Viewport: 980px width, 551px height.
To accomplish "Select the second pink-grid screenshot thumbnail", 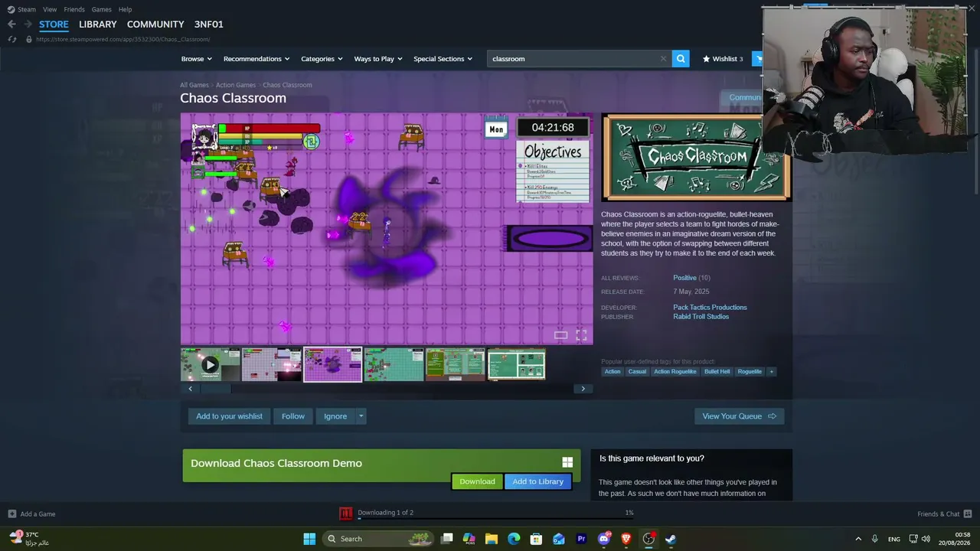I will click(x=272, y=365).
